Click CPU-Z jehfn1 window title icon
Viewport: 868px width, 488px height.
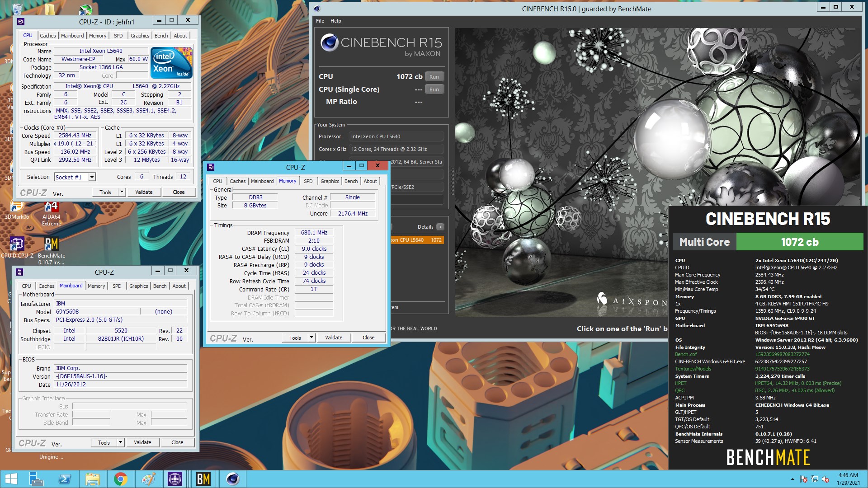click(x=21, y=21)
